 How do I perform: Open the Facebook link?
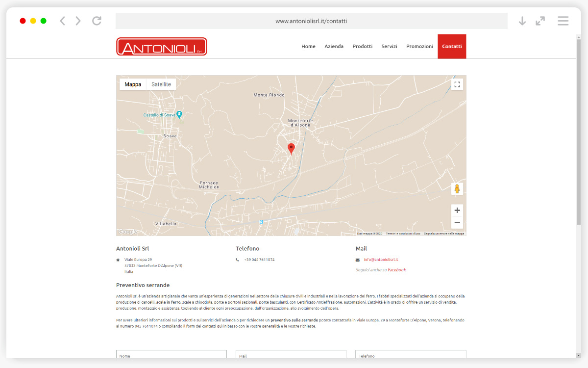pyautogui.click(x=396, y=270)
